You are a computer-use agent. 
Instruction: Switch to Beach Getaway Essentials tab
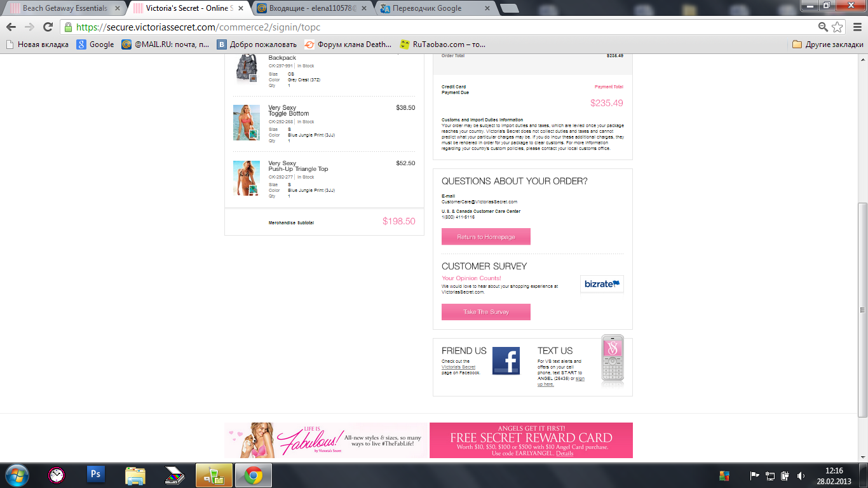click(x=64, y=8)
